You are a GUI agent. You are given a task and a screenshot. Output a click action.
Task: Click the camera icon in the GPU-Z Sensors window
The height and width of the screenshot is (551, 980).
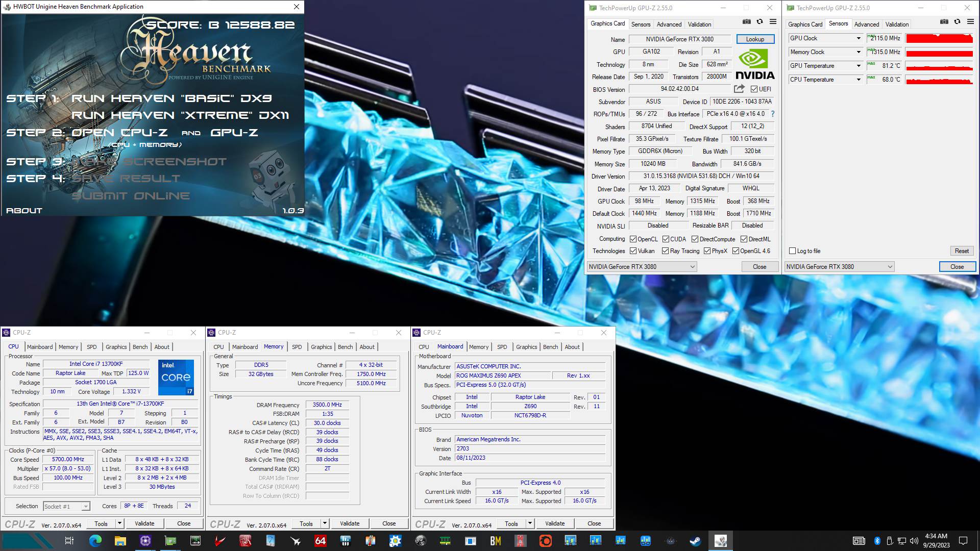(x=944, y=22)
